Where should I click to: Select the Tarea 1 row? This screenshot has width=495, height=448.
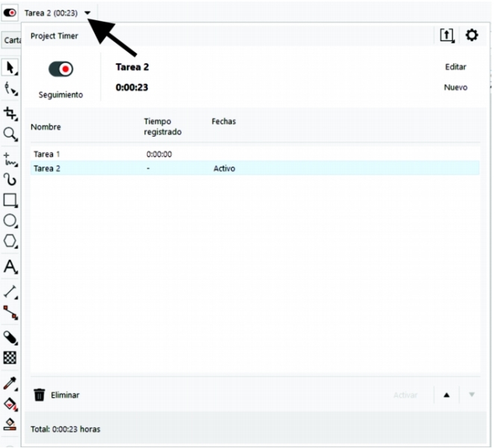coord(48,154)
